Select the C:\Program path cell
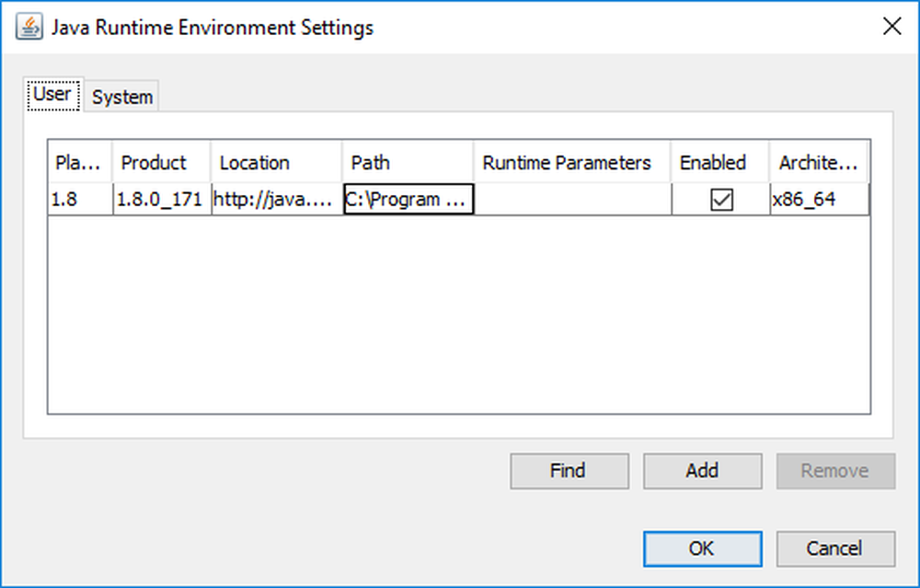Image resolution: width=920 pixels, height=588 pixels. pos(408,200)
